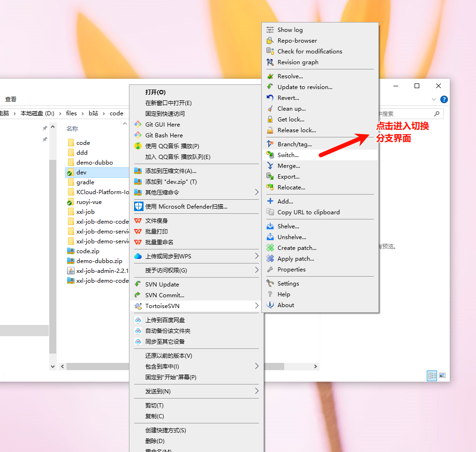Image resolution: width=476 pixels, height=452 pixels.
Task: Click the Apply patch icon
Action: point(270,259)
